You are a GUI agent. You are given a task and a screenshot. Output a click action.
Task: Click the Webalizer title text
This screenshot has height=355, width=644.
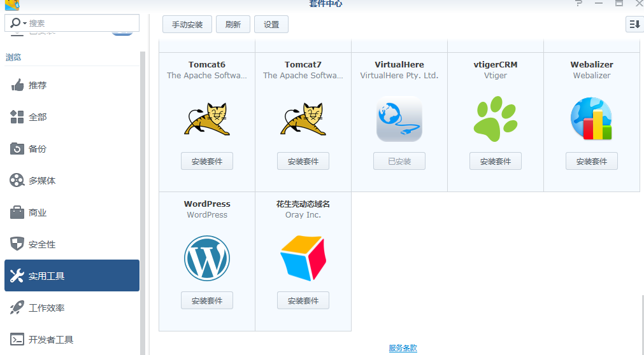click(591, 64)
